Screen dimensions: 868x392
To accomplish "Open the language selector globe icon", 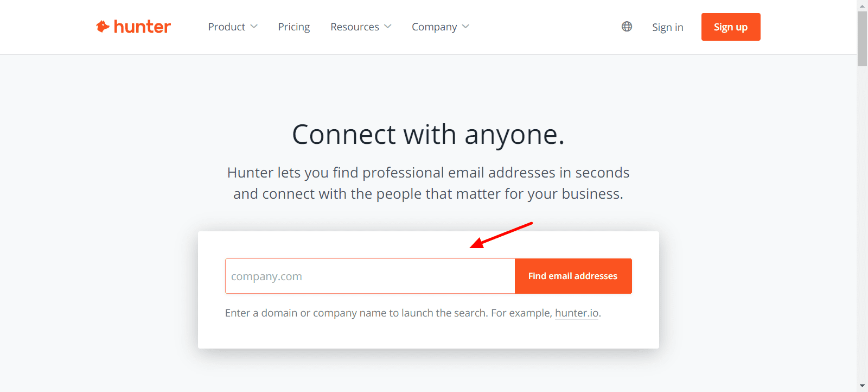I will pos(627,27).
